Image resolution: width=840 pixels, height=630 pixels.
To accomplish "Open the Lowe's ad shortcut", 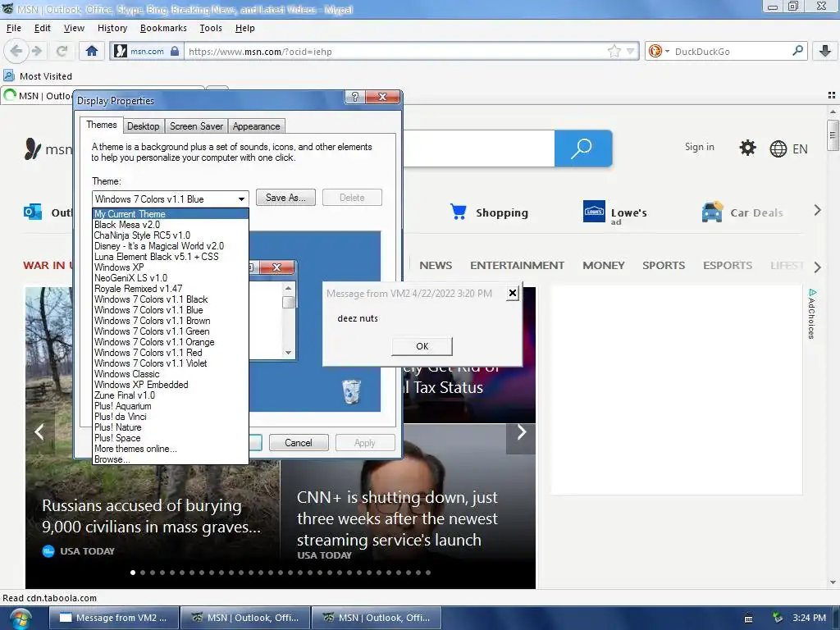I will click(615, 212).
